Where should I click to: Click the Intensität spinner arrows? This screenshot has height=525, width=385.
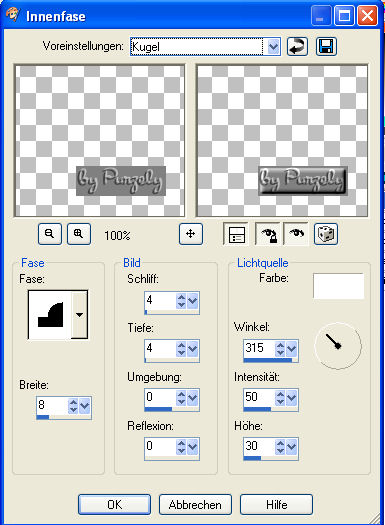(280, 398)
